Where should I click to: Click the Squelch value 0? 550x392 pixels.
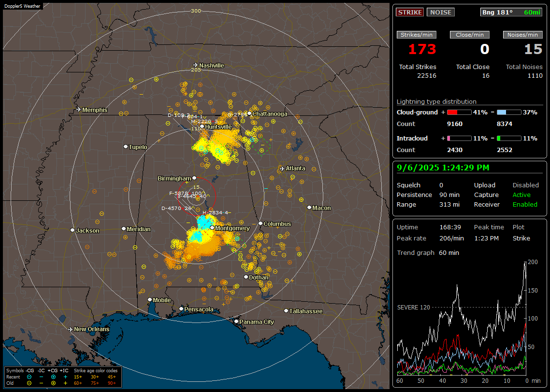441,185
